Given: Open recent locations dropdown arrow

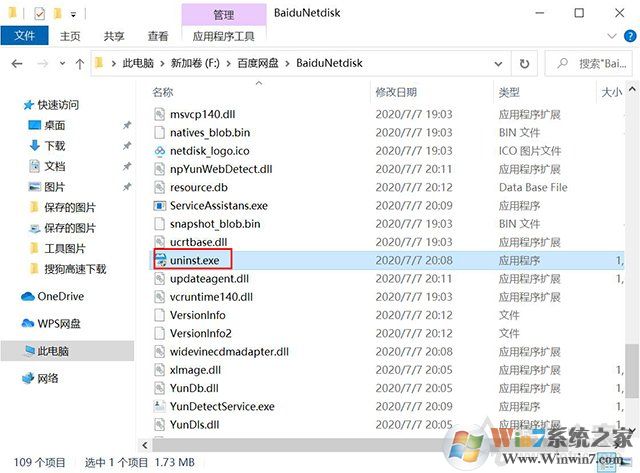Looking at the screenshot, I should (62, 64).
